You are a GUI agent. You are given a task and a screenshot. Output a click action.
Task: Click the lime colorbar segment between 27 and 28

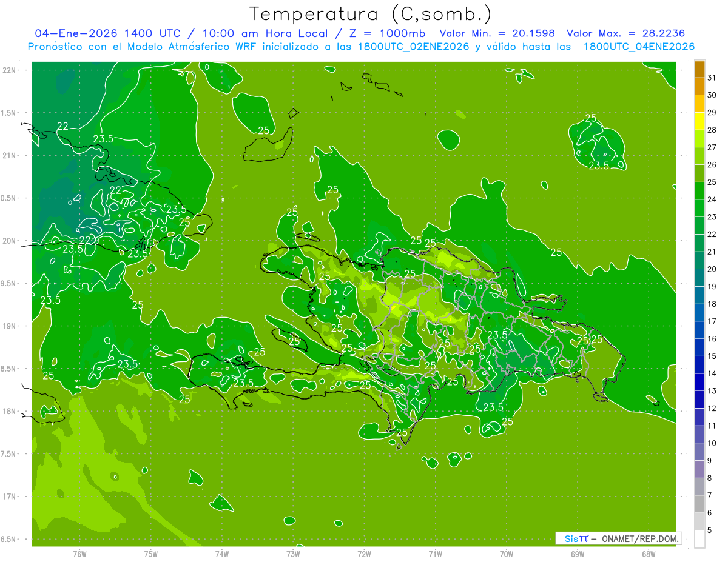tap(699, 139)
